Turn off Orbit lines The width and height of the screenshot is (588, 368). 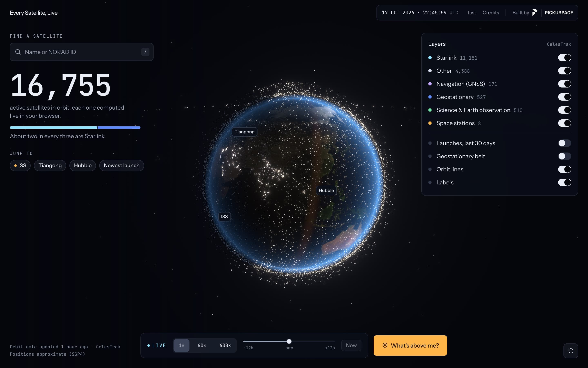(565, 169)
